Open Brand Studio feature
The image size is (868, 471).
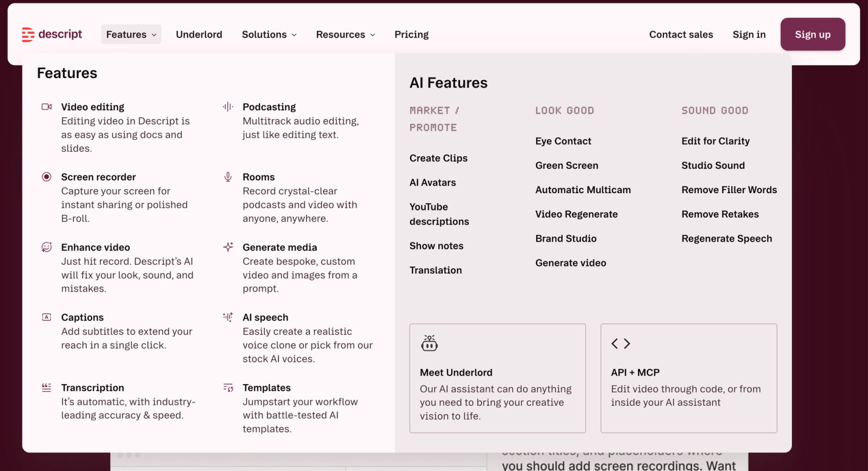(566, 239)
